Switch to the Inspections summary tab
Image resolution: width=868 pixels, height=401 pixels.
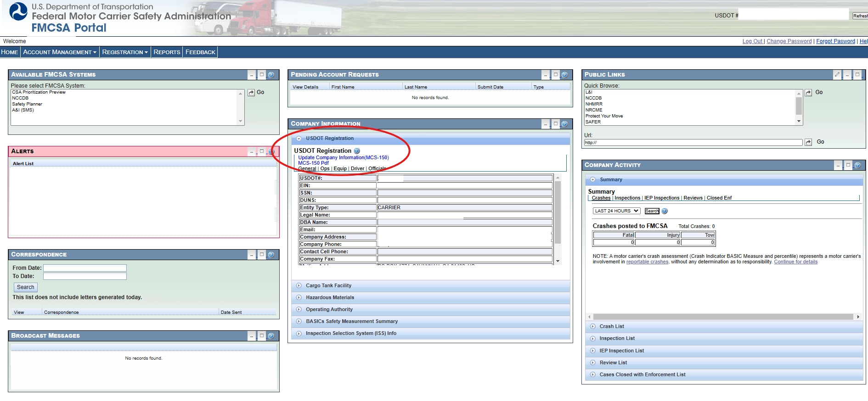click(x=627, y=198)
